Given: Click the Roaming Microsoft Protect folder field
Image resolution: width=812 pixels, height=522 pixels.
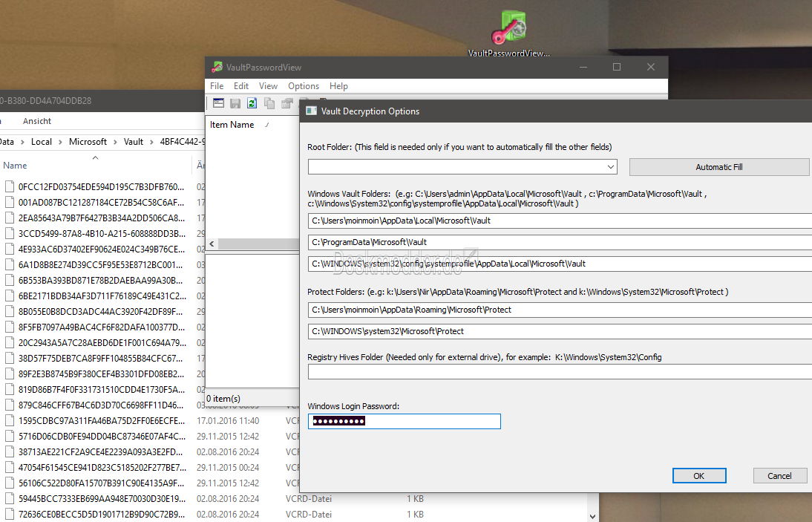Looking at the screenshot, I should 560,310.
